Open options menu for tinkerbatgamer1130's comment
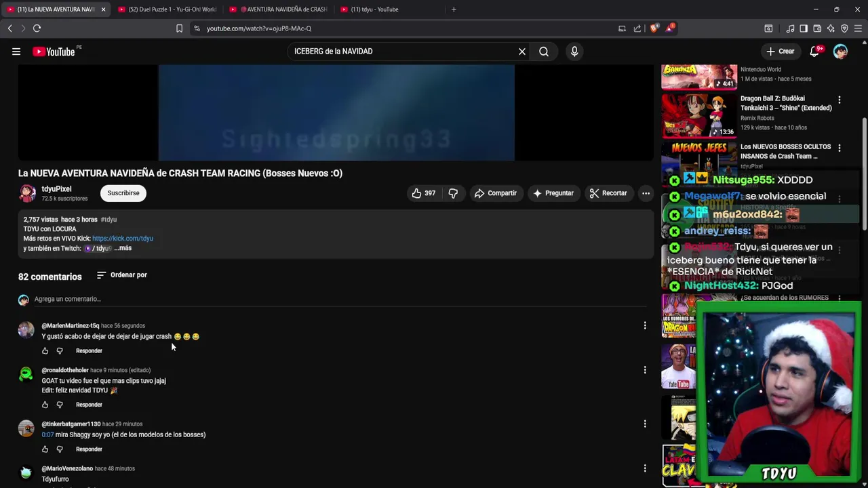Screen dimensions: 868x488 (x=645, y=424)
